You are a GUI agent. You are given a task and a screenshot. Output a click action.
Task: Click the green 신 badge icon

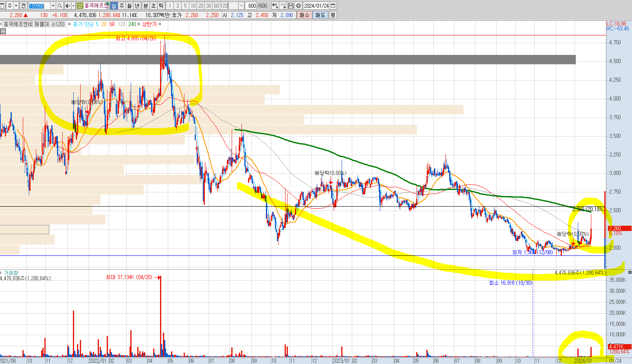point(80,6)
